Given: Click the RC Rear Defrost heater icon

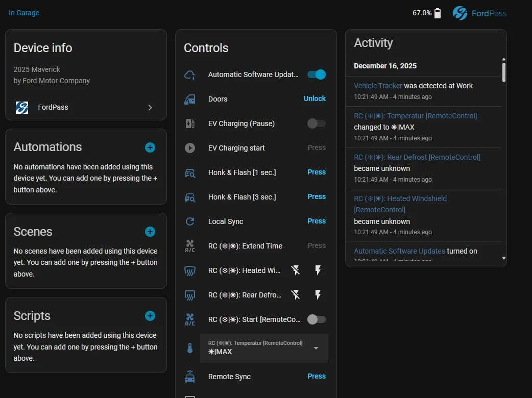Looking at the screenshot, I should point(189,295).
